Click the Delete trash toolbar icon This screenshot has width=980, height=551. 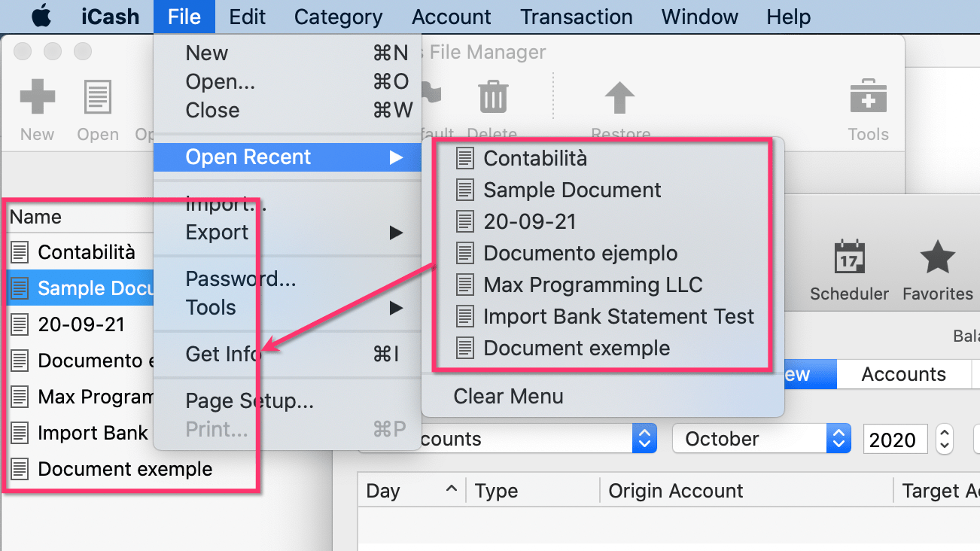pyautogui.click(x=494, y=98)
